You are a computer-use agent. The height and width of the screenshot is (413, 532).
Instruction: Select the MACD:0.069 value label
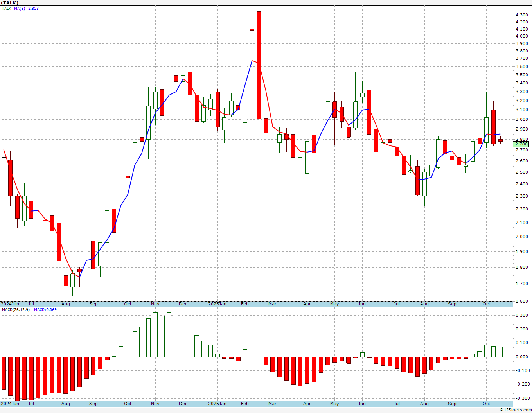(x=45, y=309)
